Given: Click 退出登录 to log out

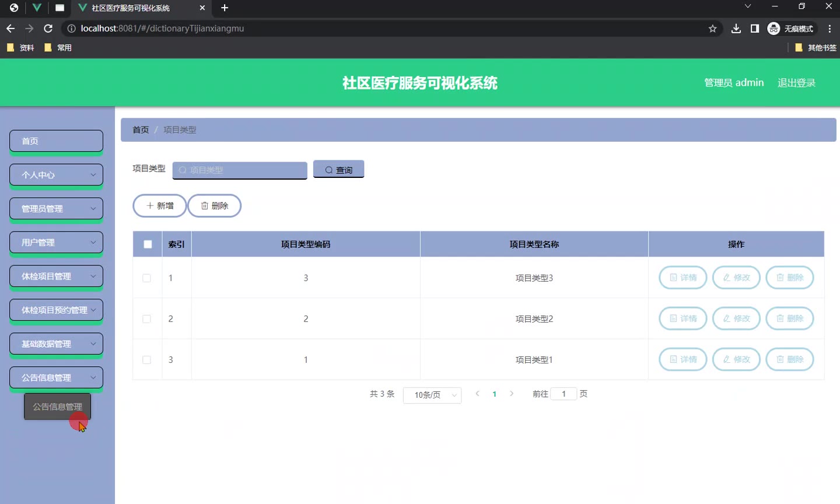Looking at the screenshot, I should pos(796,83).
